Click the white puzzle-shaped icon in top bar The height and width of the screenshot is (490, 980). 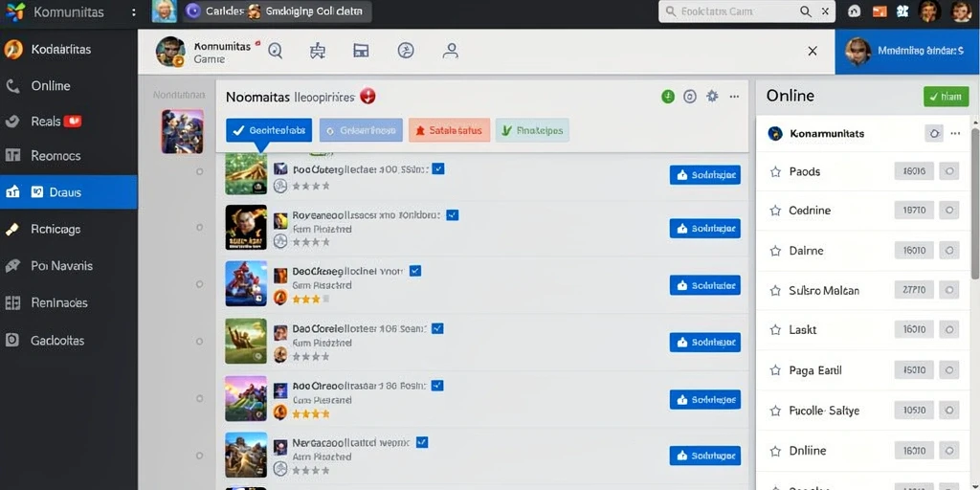(x=902, y=11)
